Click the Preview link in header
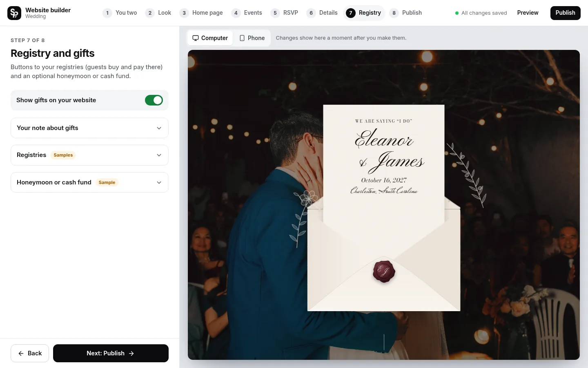This screenshot has width=588, height=368. coord(528,13)
